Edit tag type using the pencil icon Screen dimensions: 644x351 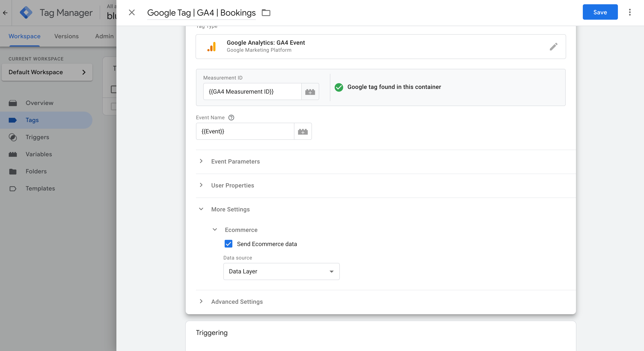coord(553,47)
